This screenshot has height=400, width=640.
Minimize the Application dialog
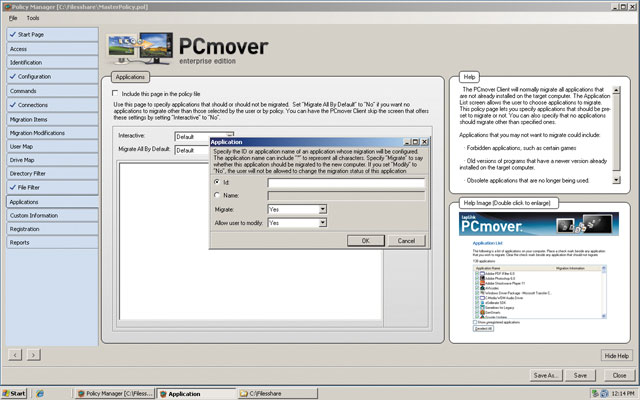click(407, 142)
